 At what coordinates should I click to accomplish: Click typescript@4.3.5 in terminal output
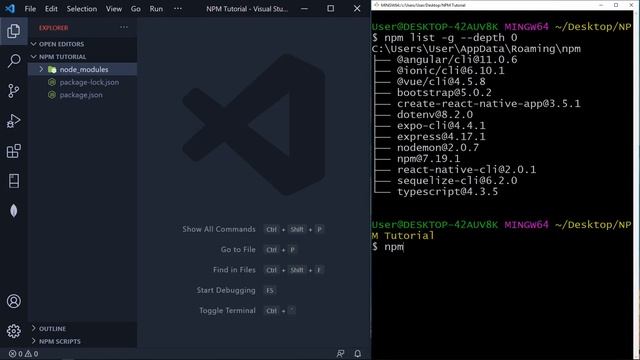tap(447, 192)
